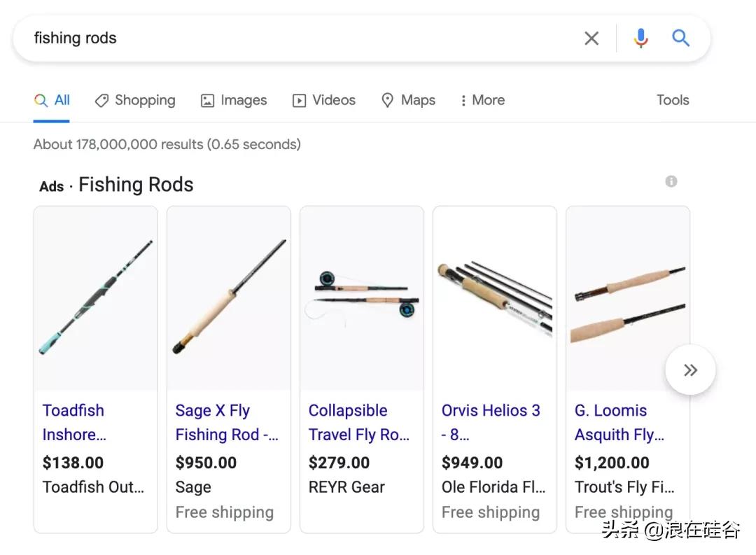Select the All results tab

[x=52, y=101]
